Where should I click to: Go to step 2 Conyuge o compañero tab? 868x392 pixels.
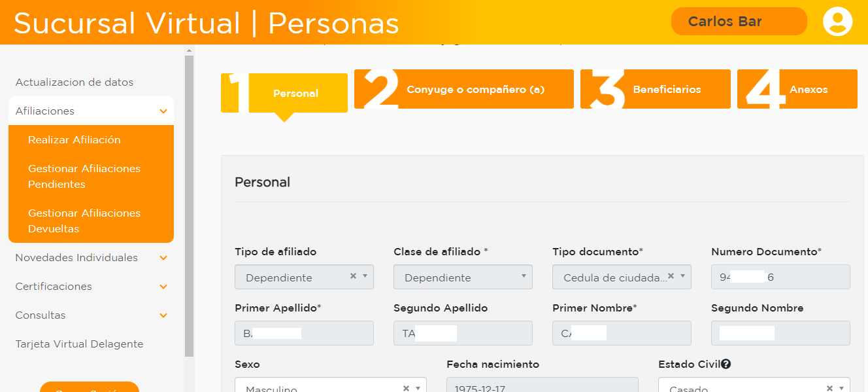[464, 89]
